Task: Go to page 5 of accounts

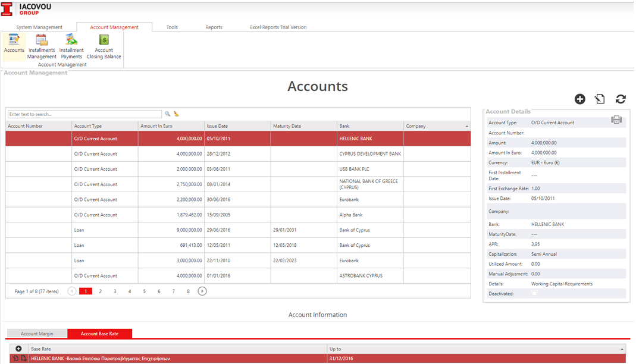Action: [144, 291]
